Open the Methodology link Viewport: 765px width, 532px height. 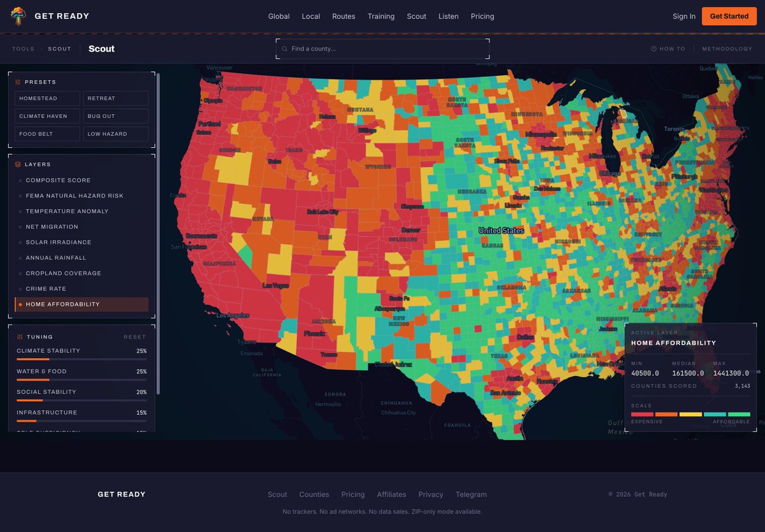727,49
